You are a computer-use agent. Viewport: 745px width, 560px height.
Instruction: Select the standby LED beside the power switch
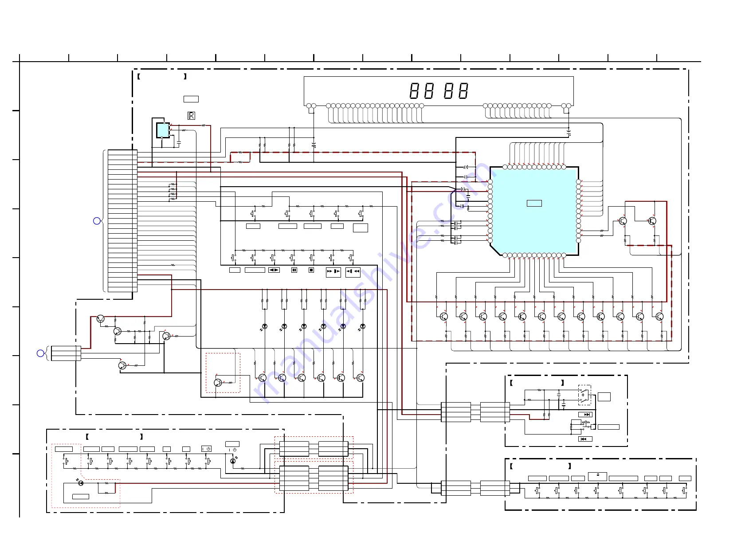pyautogui.click(x=233, y=461)
